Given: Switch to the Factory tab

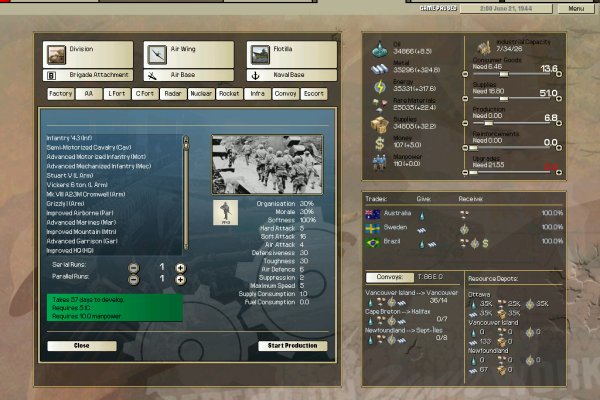Looking at the screenshot, I should tap(60, 94).
